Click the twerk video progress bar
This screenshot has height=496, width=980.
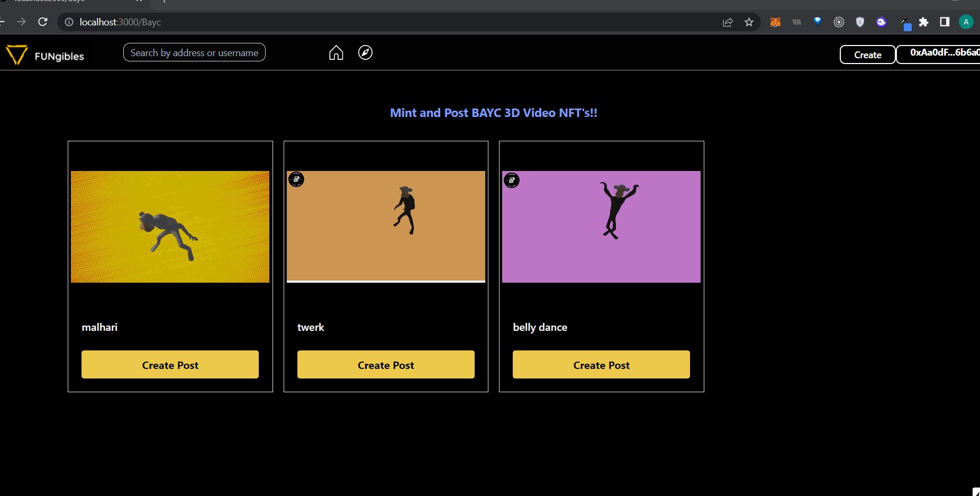tap(386, 281)
